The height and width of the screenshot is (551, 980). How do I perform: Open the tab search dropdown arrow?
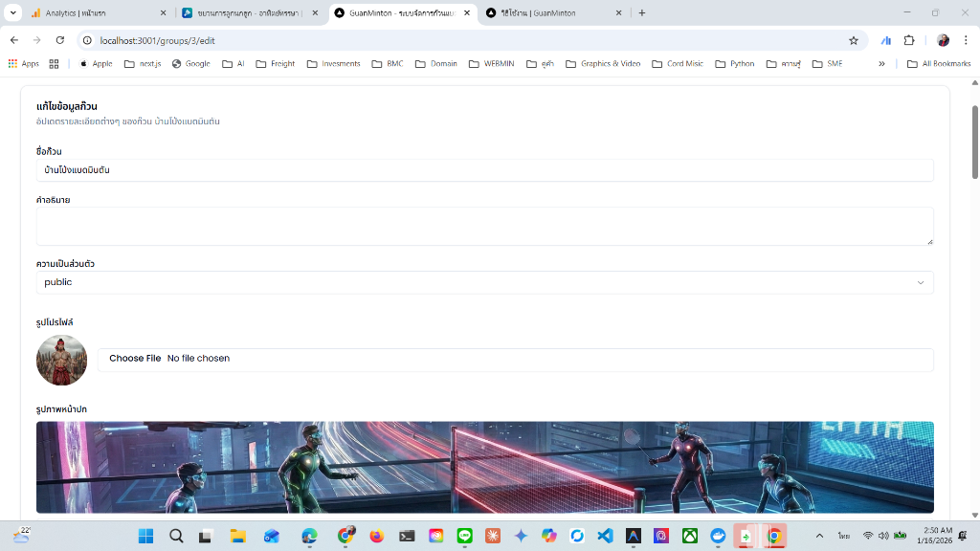point(13,13)
